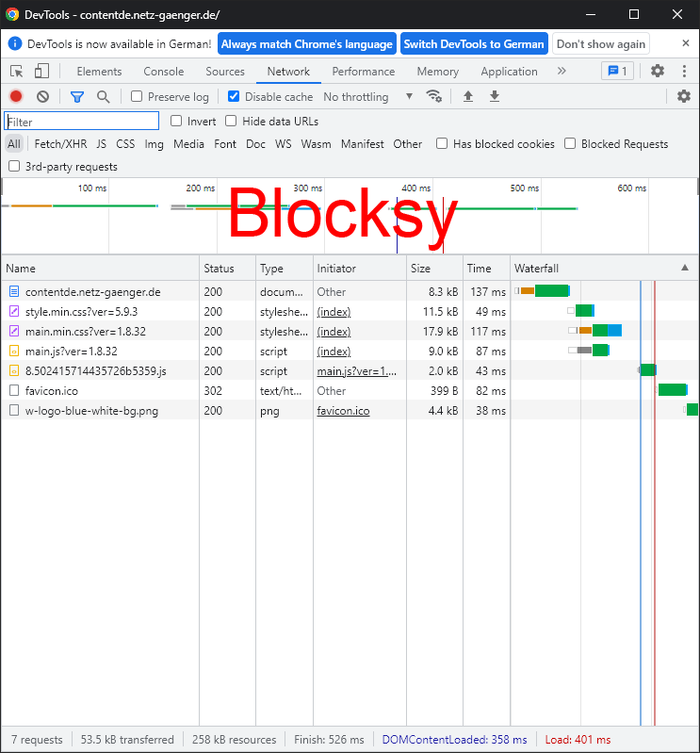Click waterfall bar of main.min.css request
700x753 pixels.
(595, 331)
